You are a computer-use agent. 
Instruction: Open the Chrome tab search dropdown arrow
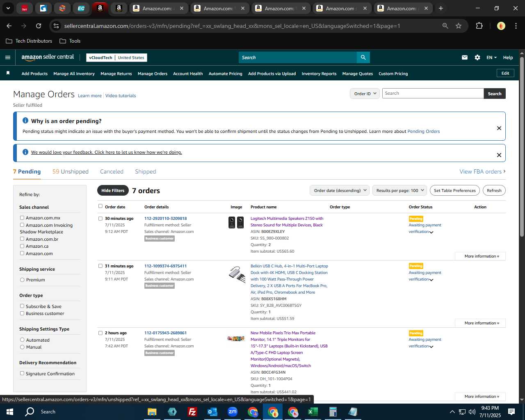click(x=8, y=8)
